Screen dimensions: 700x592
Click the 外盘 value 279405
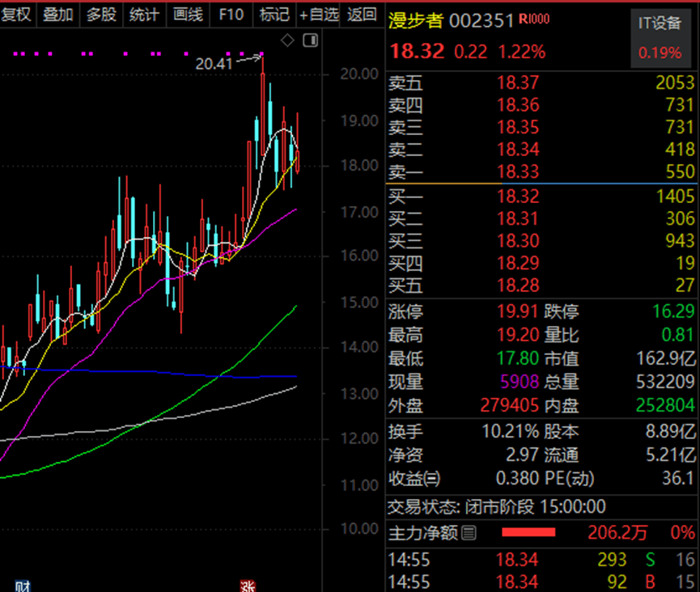pyautogui.click(x=510, y=405)
